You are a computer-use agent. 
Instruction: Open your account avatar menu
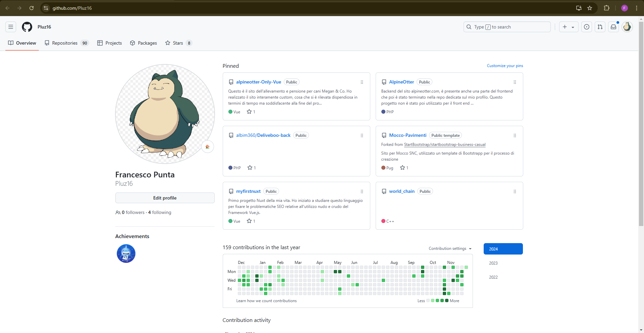(x=627, y=27)
